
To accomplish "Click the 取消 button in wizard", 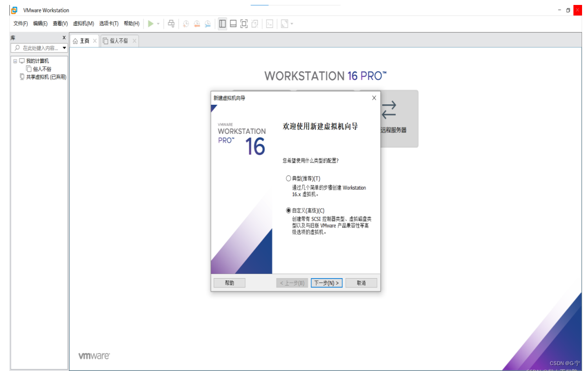I will [361, 283].
